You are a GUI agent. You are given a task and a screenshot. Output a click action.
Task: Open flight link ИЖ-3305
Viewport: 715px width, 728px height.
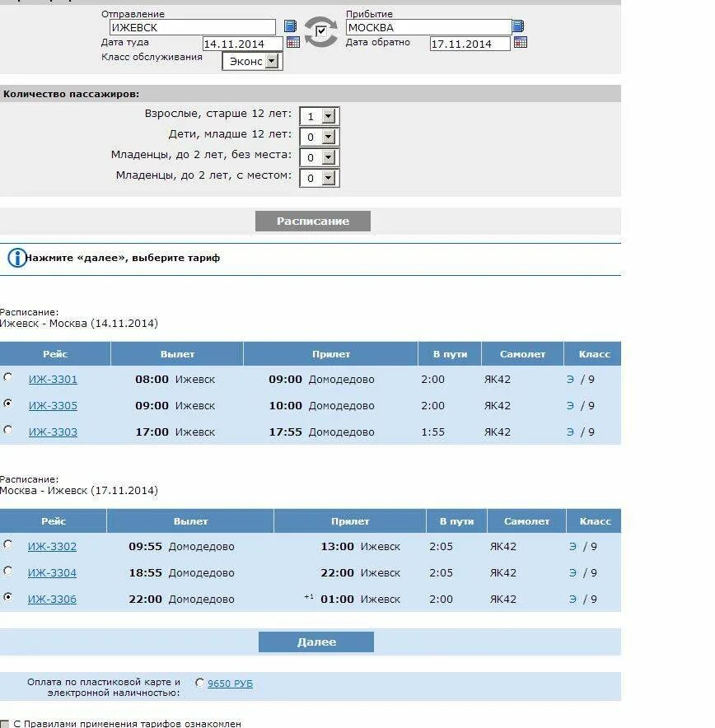pos(53,406)
